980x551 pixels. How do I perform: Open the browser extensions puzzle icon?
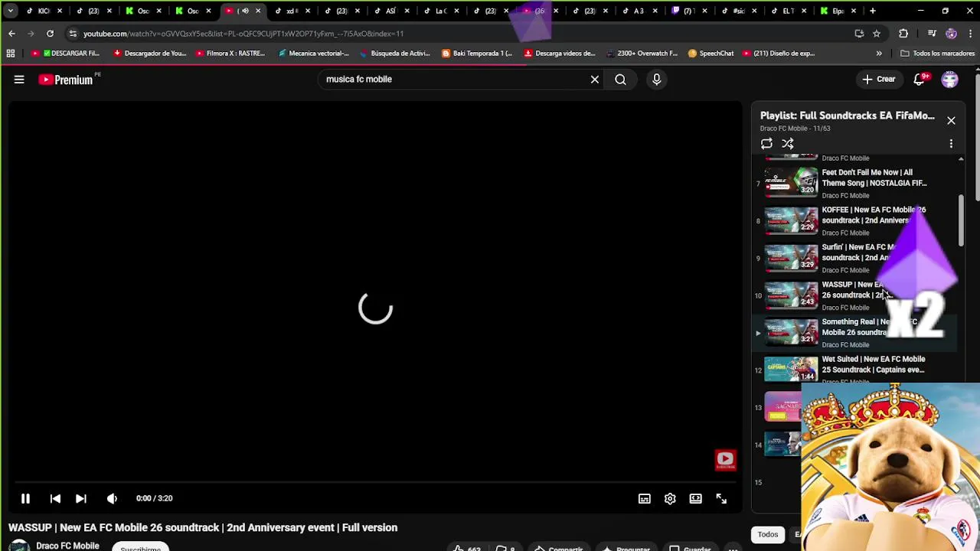coord(903,34)
